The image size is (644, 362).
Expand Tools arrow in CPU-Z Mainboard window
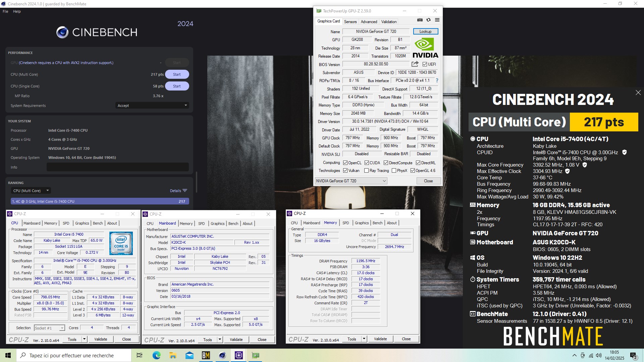tap(220, 340)
